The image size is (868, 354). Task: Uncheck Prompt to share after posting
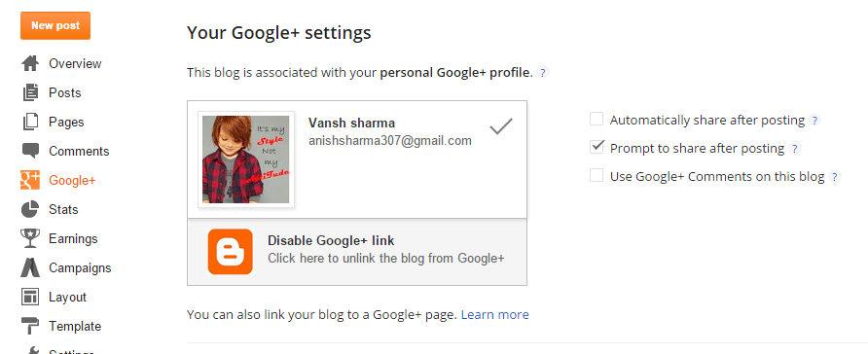tap(597, 147)
